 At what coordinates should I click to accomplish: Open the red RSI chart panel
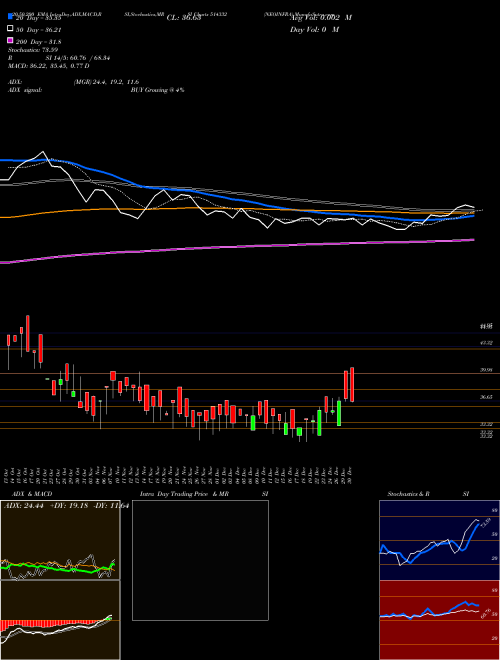point(439,620)
